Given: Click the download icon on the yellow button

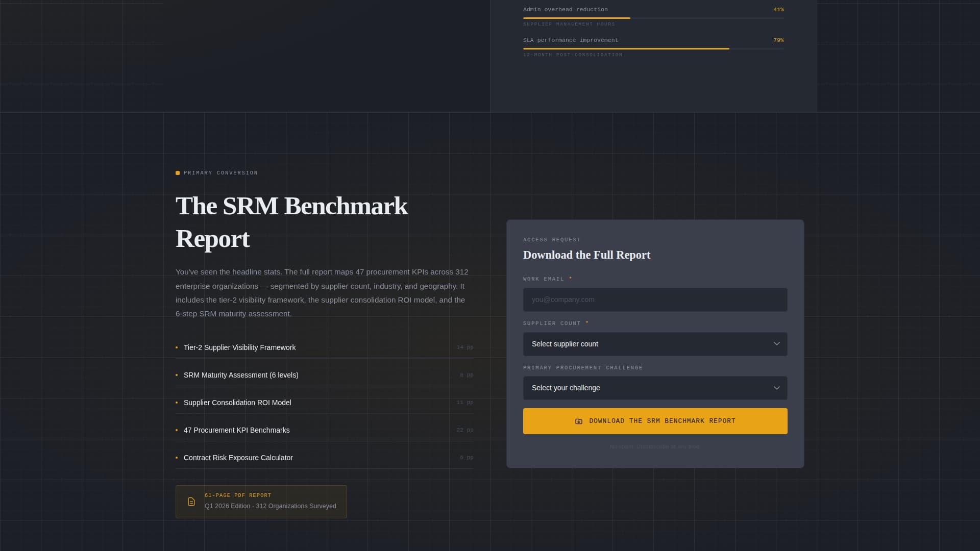Looking at the screenshot, I should pyautogui.click(x=579, y=421).
